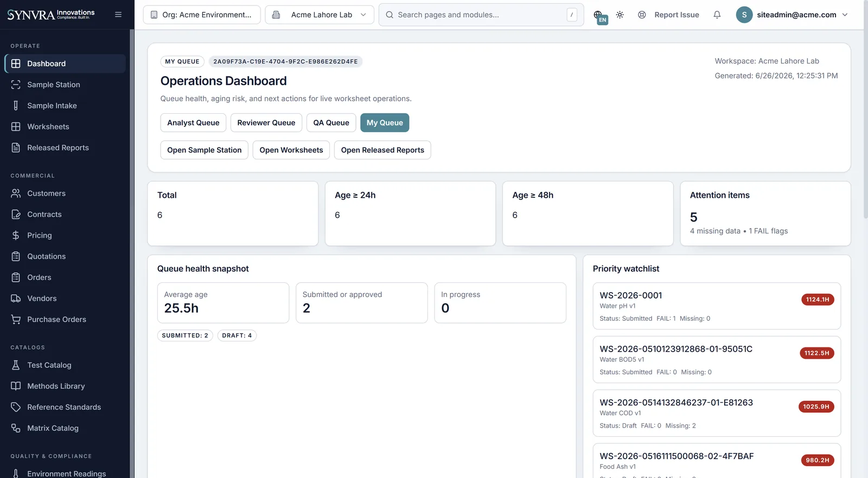
Task: Click the Sample Intake test tube icon
Action: (x=16, y=106)
